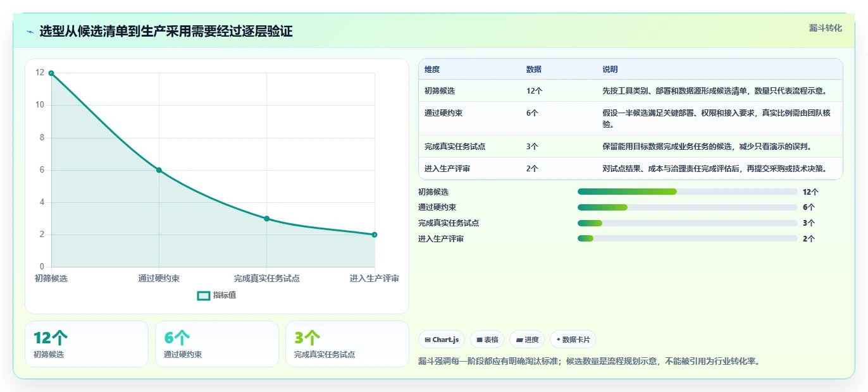Screen dimensions: 868x392
Task: Click the 2个 value beside progress bar
Action: (x=809, y=238)
